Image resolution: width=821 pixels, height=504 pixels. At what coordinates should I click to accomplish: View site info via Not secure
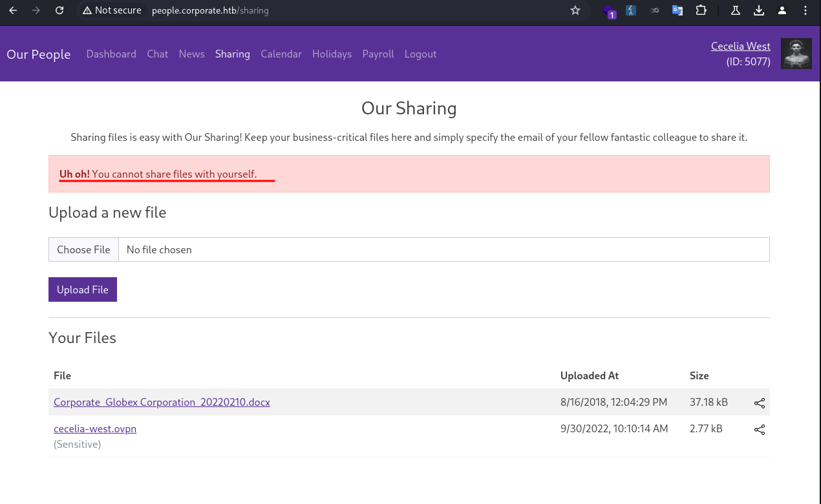point(111,10)
